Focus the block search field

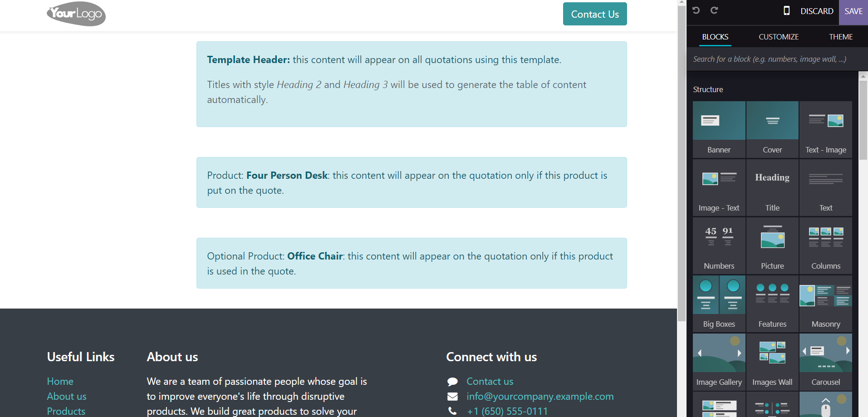pyautogui.click(x=777, y=59)
